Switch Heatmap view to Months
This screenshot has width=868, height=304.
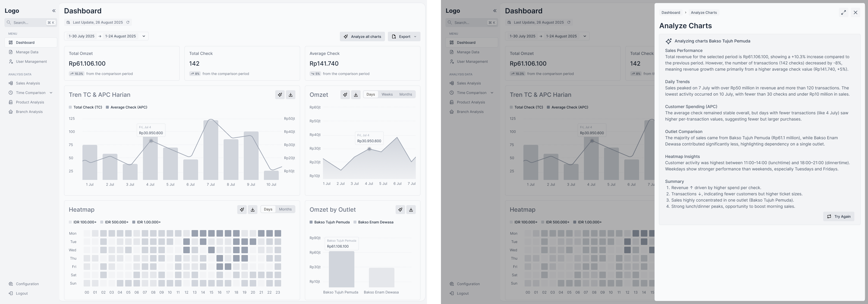tap(285, 209)
